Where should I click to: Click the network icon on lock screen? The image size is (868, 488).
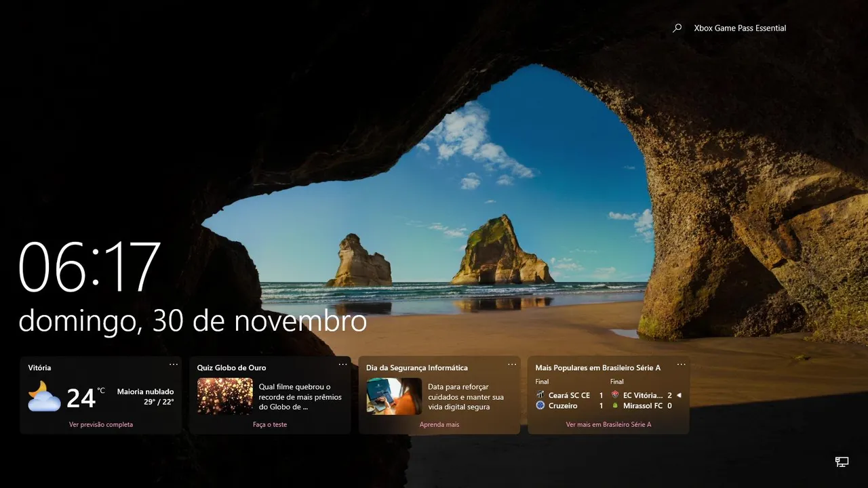(x=842, y=462)
